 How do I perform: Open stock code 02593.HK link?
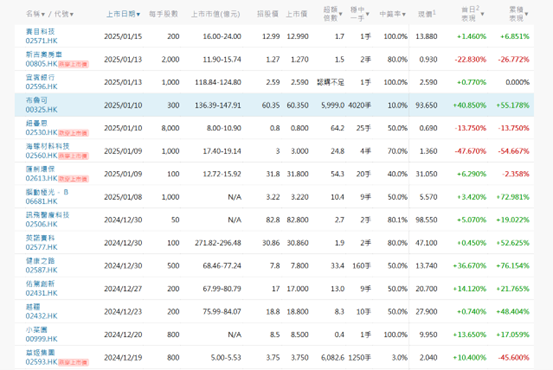(41, 362)
